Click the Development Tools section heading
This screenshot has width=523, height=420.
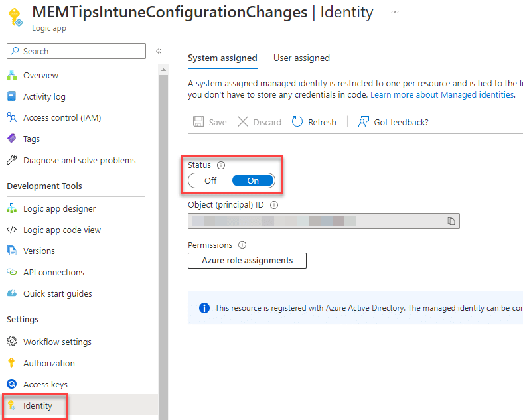click(x=44, y=186)
